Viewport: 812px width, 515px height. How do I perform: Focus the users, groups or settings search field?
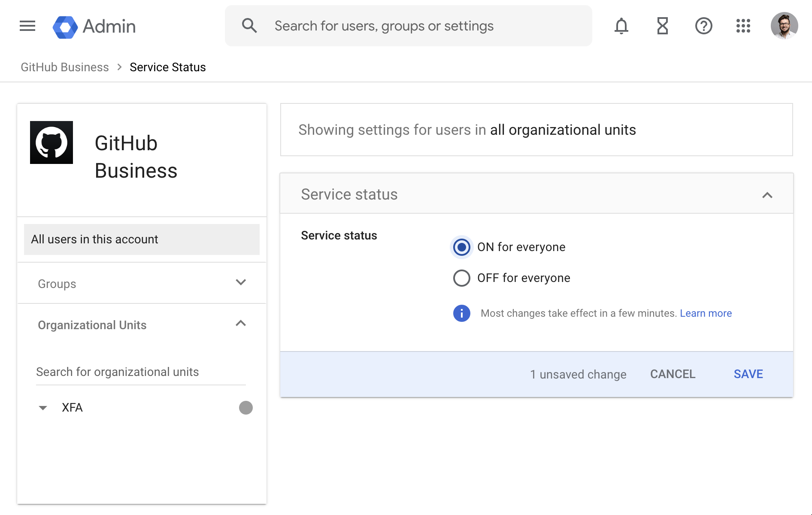coord(409,26)
